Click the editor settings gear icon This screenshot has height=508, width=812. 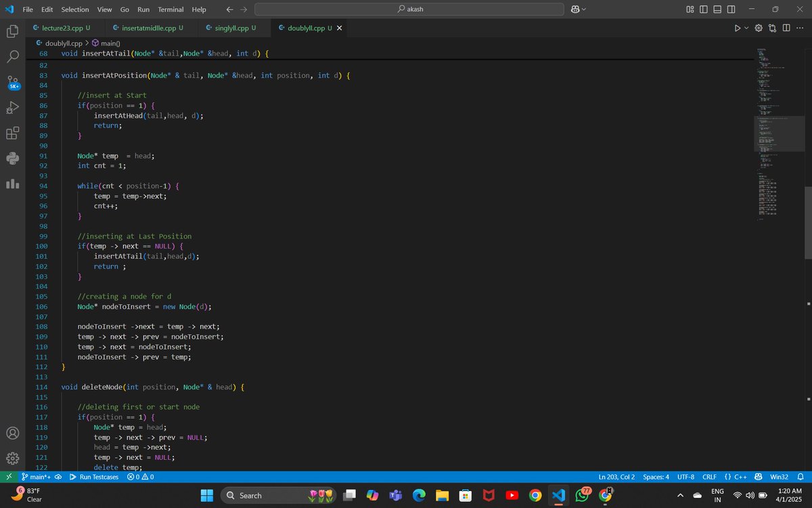(x=759, y=28)
